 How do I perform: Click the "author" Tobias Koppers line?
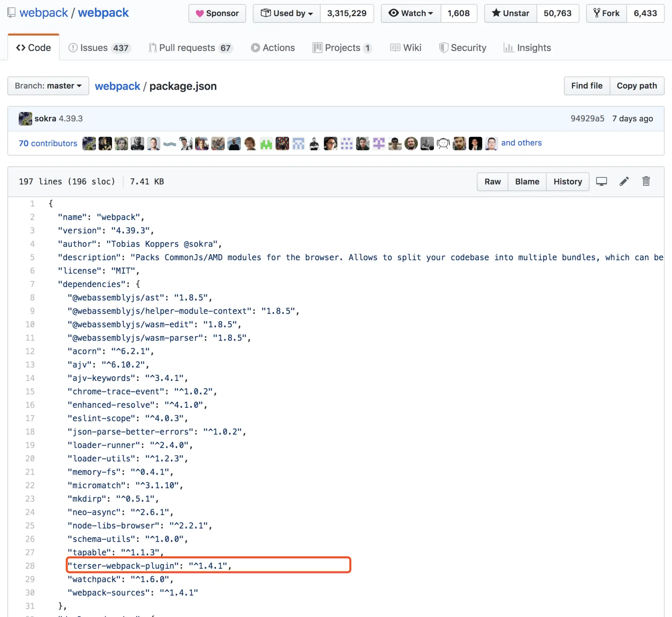coord(140,244)
